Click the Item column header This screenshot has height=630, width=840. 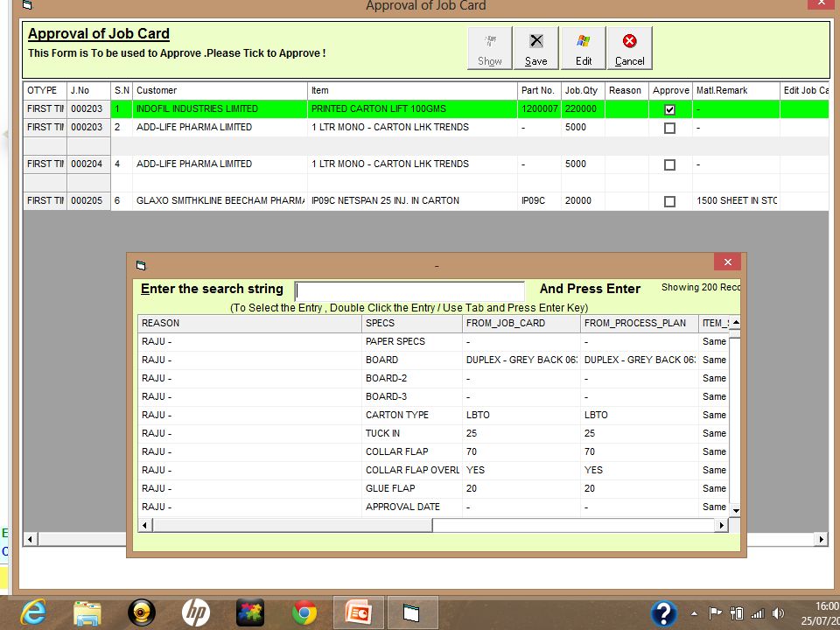point(412,90)
